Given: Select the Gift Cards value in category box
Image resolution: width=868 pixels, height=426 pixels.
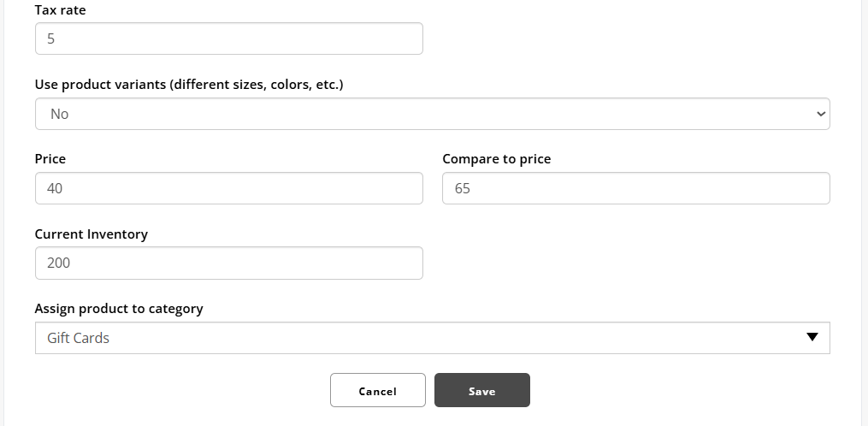Looking at the screenshot, I should click(79, 338).
